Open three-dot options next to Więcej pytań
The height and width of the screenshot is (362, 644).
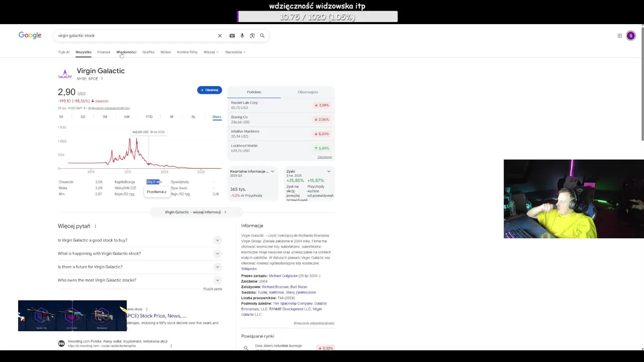[x=95, y=226]
